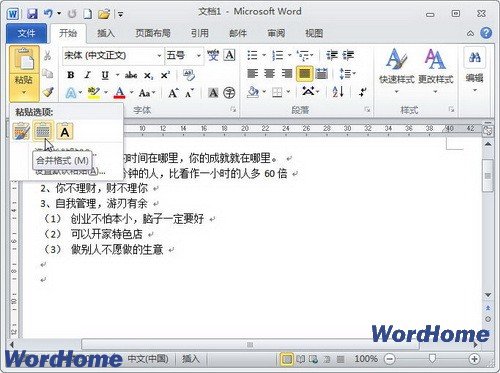Click the Save icon in quick access toolbar
This screenshot has width=500, height=373.
click(x=32, y=14)
